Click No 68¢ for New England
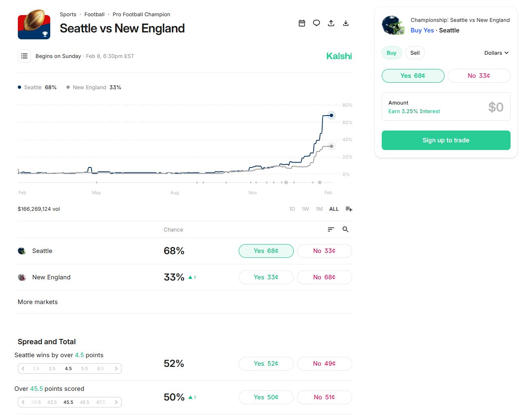 [324, 277]
